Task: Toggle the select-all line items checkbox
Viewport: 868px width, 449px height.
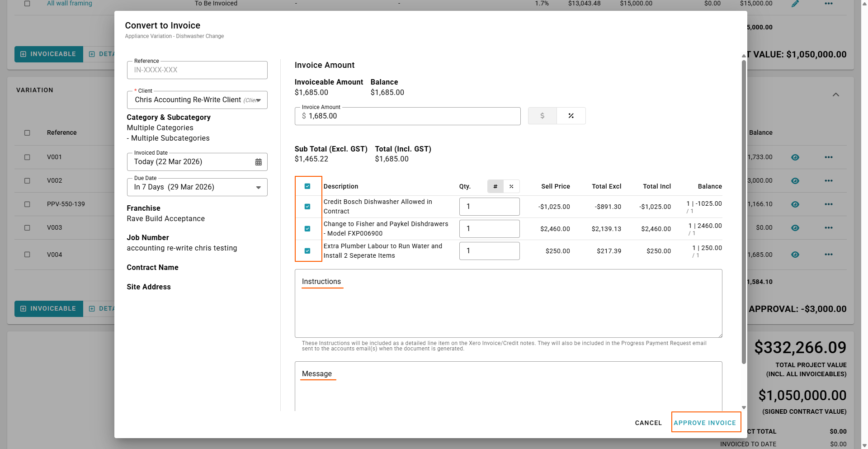Action: [307, 186]
